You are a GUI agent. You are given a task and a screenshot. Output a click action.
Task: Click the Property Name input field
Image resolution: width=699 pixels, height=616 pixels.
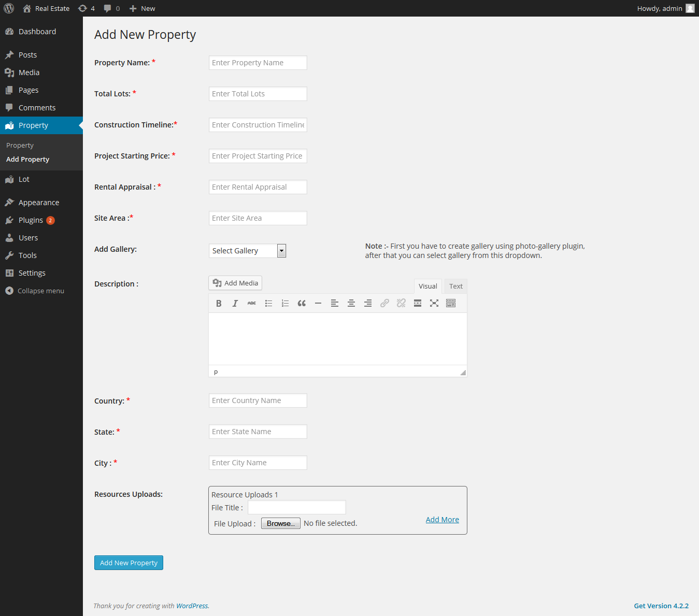[258, 63]
